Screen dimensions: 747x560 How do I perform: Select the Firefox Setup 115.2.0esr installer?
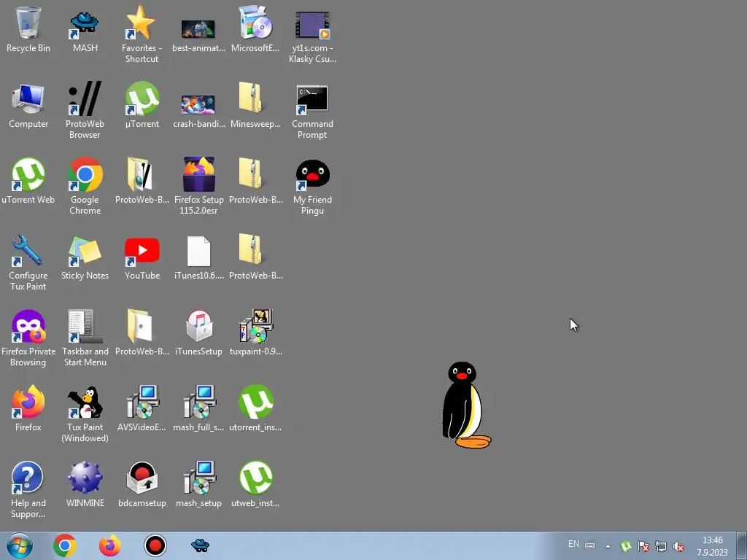pos(198,186)
